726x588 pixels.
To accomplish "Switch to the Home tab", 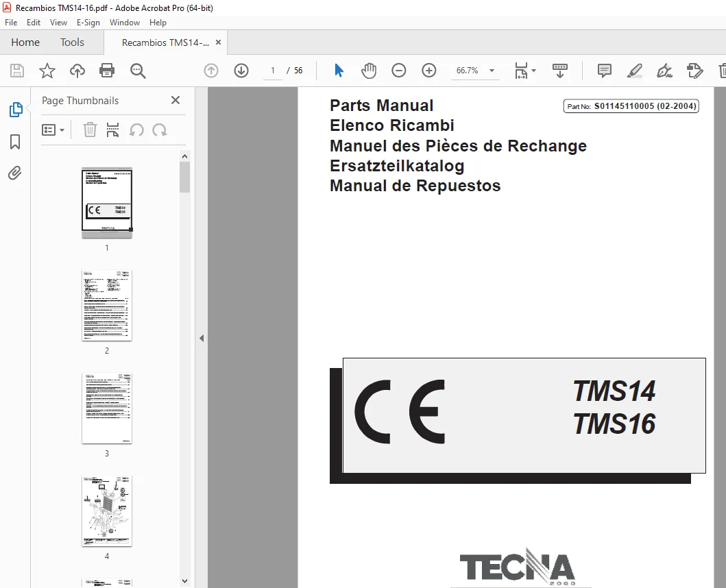I will (x=25, y=42).
